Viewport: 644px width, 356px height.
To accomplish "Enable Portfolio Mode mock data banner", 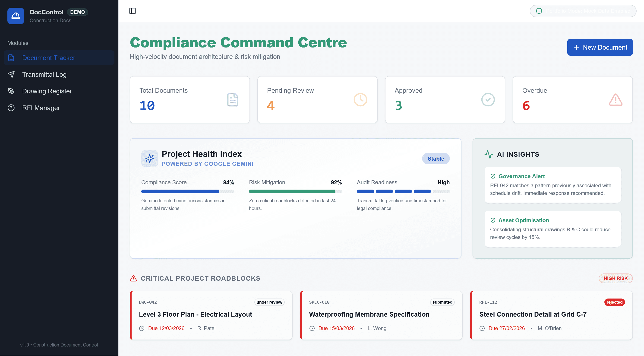I will click(x=583, y=11).
